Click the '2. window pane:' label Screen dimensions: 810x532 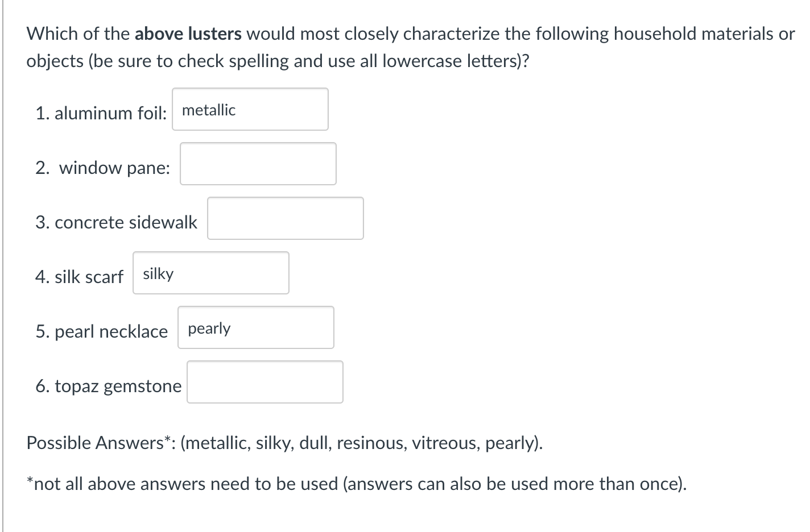pos(103,168)
